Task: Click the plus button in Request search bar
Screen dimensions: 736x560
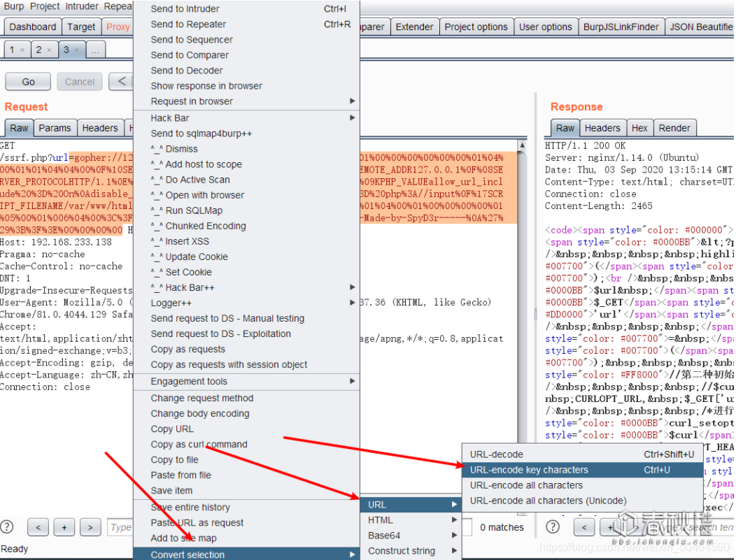Action: point(64,527)
